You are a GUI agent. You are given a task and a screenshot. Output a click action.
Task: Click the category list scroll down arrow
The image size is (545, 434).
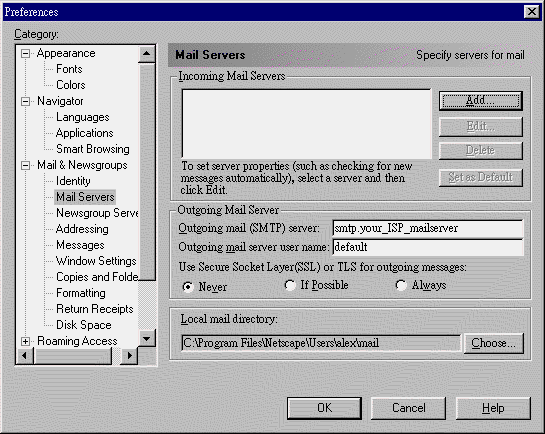click(147, 338)
